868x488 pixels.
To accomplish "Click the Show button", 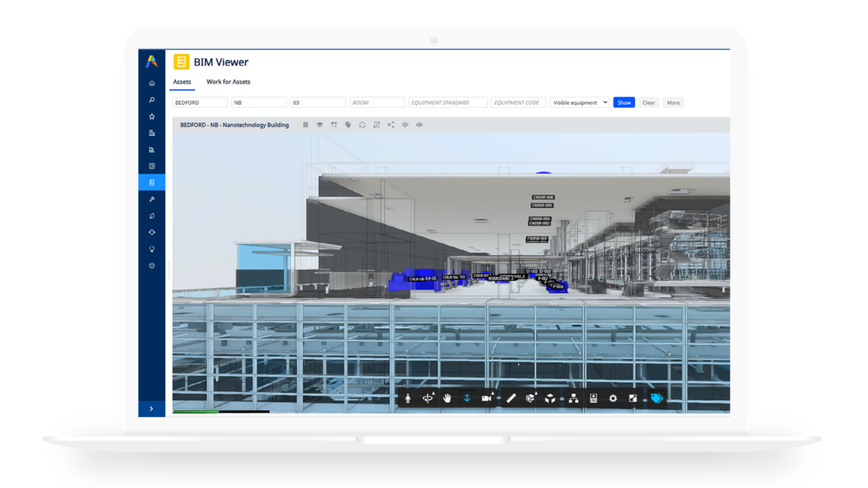I will pyautogui.click(x=623, y=102).
